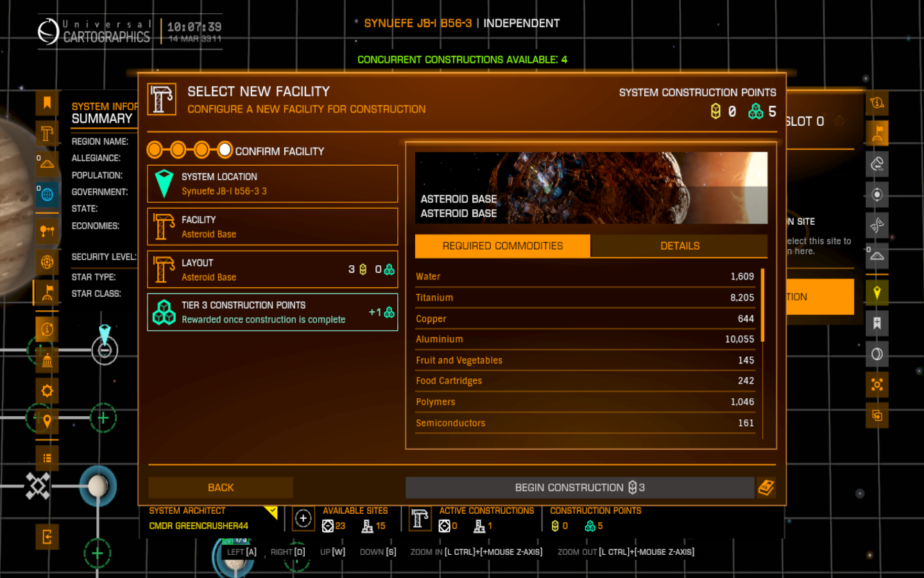
Task: Select the yellow map marker icon
Action: pyautogui.click(x=877, y=293)
